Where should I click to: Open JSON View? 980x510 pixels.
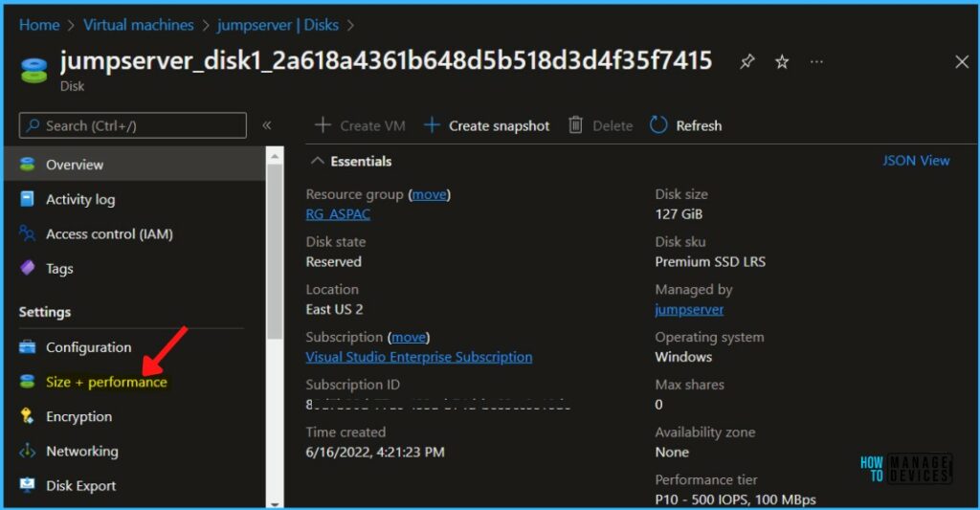(x=916, y=161)
